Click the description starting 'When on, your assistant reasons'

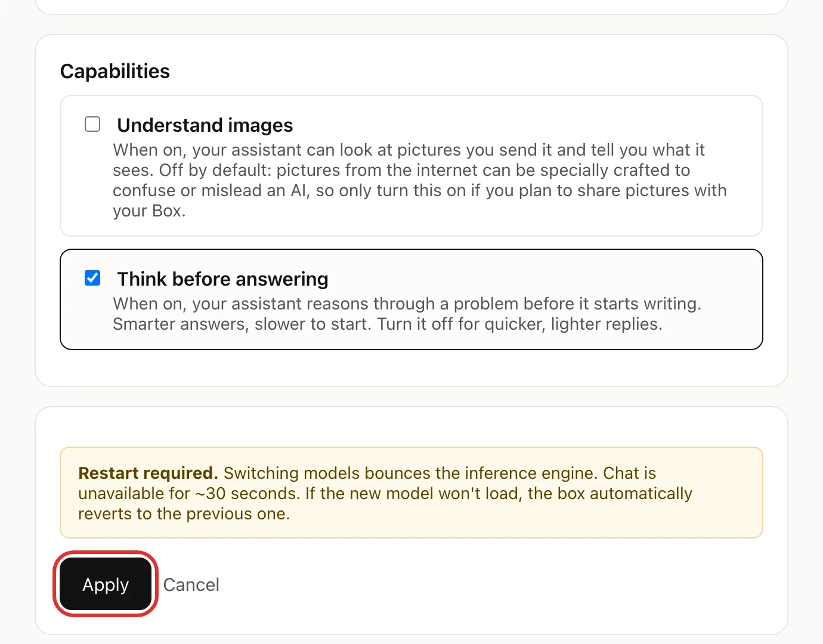click(407, 314)
